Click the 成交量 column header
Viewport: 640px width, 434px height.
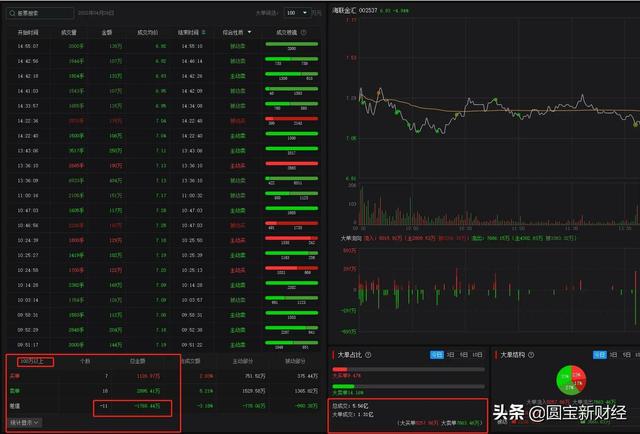tap(69, 32)
